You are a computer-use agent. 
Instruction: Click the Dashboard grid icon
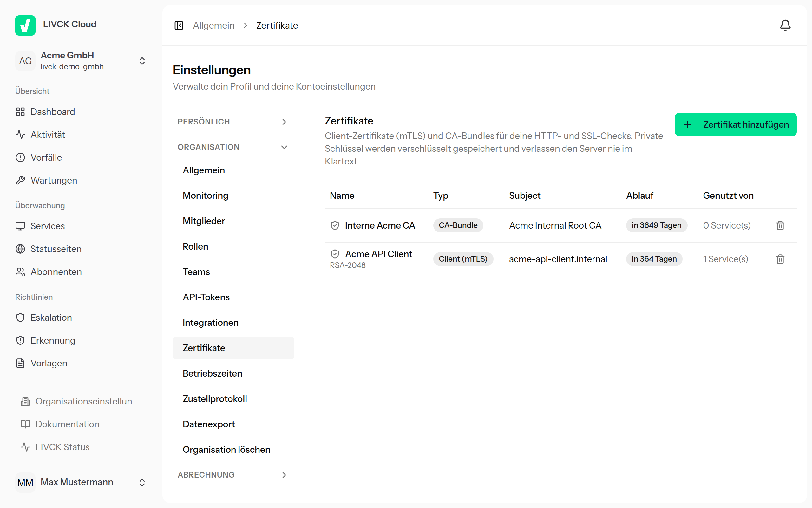pyautogui.click(x=20, y=112)
